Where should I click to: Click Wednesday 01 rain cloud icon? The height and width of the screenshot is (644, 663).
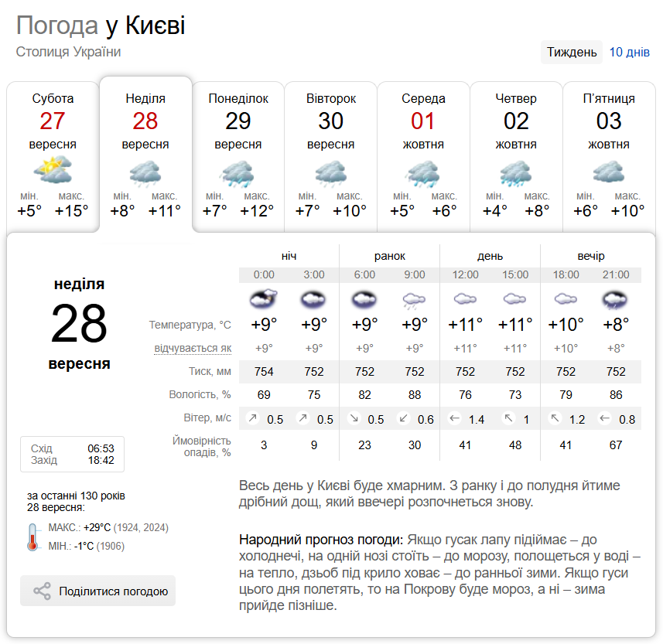click(x=423, y=173)
